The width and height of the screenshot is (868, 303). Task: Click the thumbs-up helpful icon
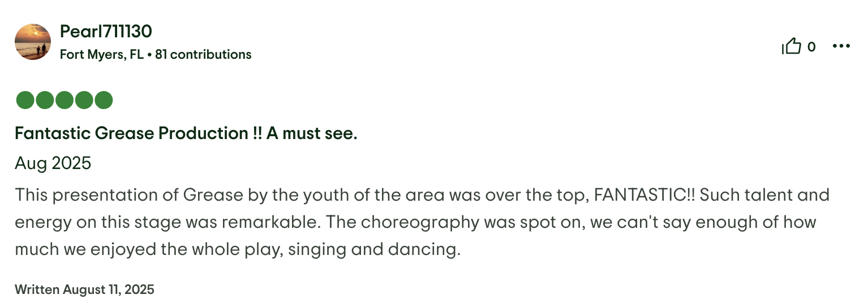point(792,46)
